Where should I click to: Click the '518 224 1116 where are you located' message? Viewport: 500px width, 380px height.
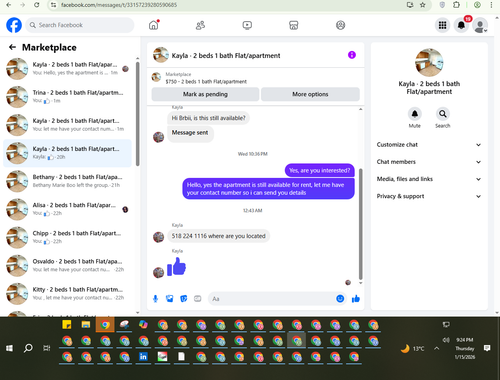(x=218, y=236)
